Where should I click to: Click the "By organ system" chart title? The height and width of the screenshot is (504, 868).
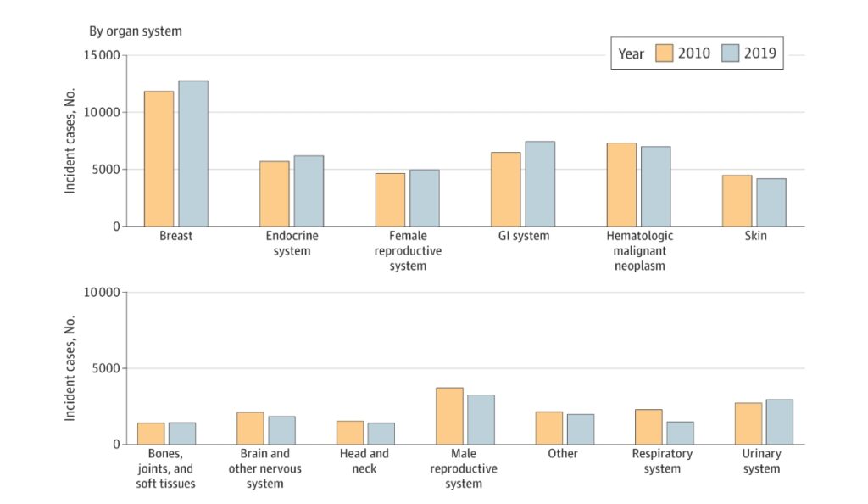pyautogui.click(x=136, y=31)
